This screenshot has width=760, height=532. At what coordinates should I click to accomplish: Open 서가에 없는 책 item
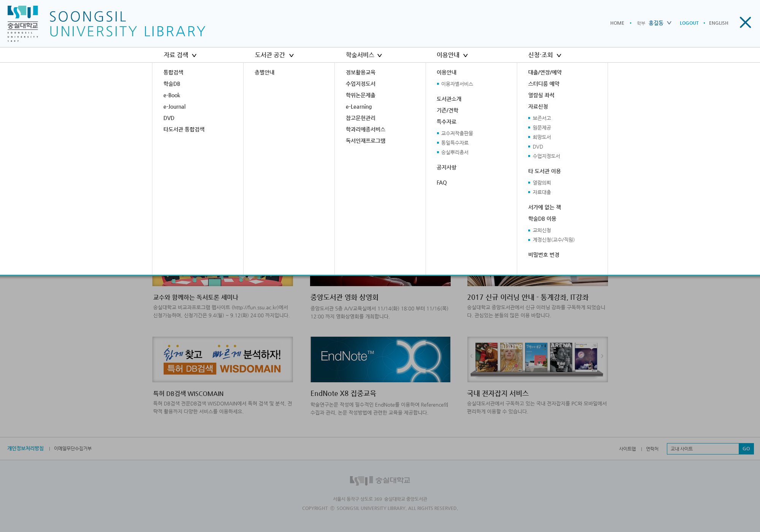pos(544,207)
